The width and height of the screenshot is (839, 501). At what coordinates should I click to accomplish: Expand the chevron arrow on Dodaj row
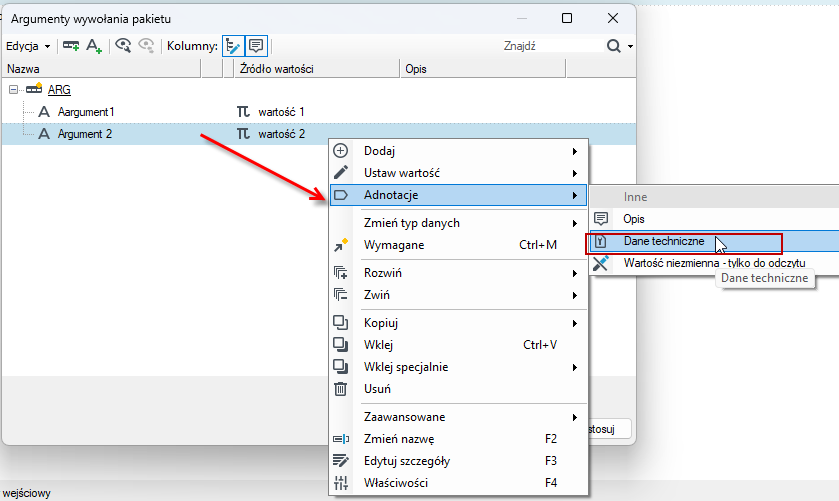pos(575,151)
